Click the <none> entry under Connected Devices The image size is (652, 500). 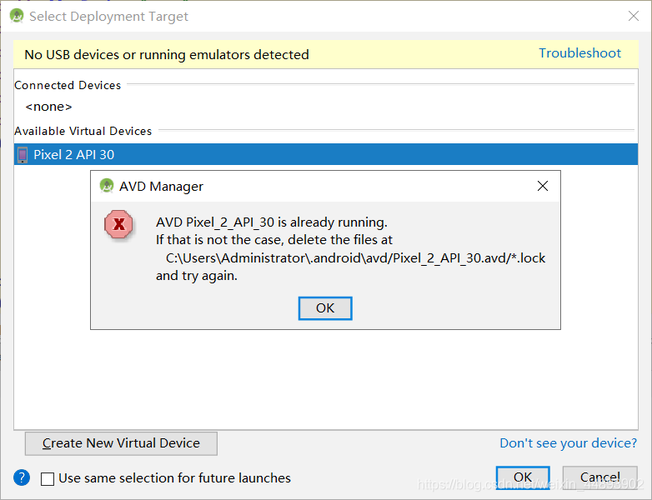tap(49, 106)
